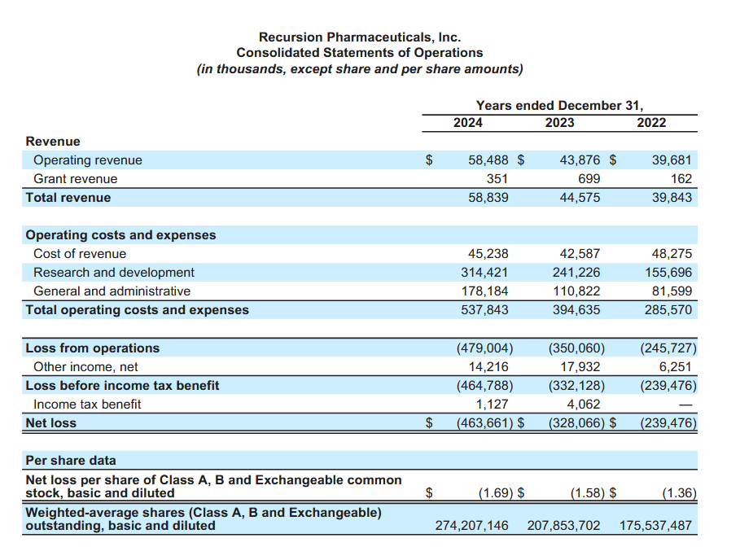
Task: Click the Recursion Pharmaceuticals, Inc. title
Action: 359,37
